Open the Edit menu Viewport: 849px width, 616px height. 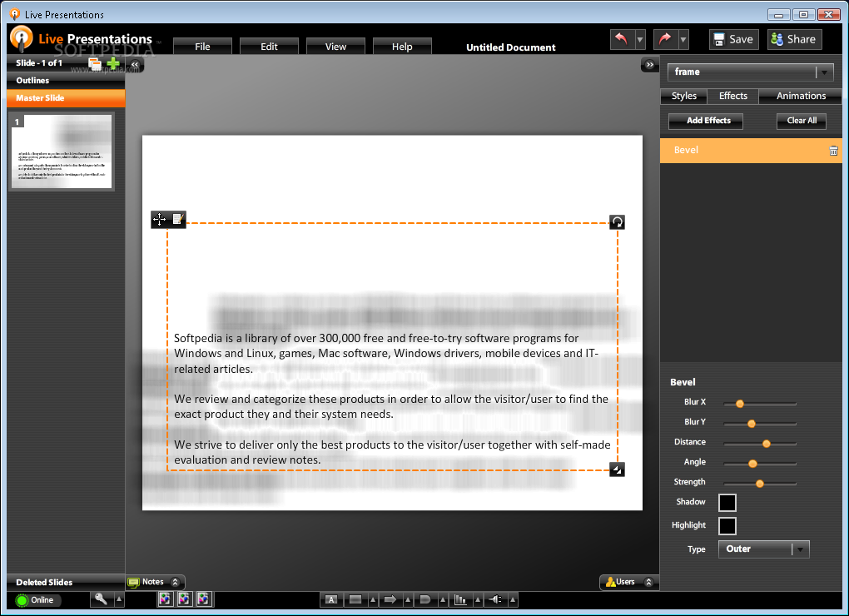(269, 47)
